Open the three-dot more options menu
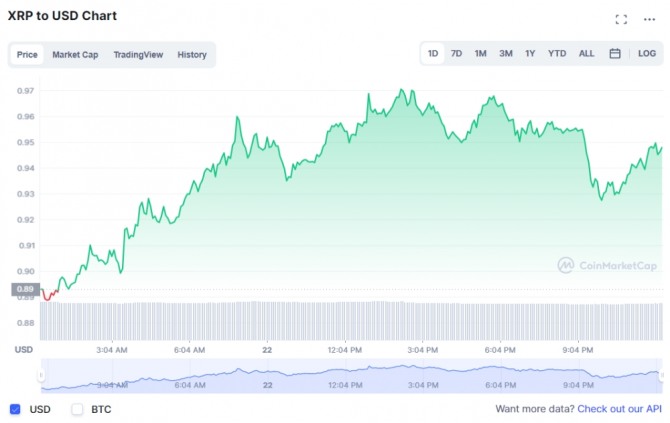This screenshot has height=423, width=670. 650,19
